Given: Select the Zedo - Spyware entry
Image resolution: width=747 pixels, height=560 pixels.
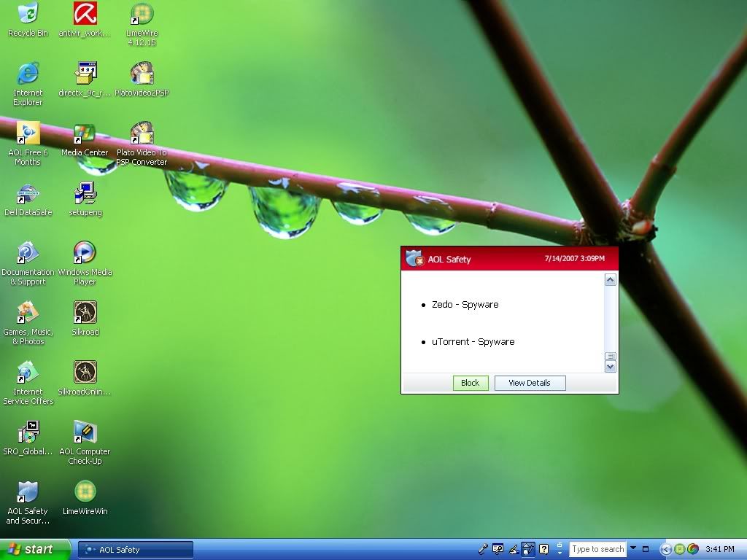Looking at the screenshot, I should tap(465, 305).
